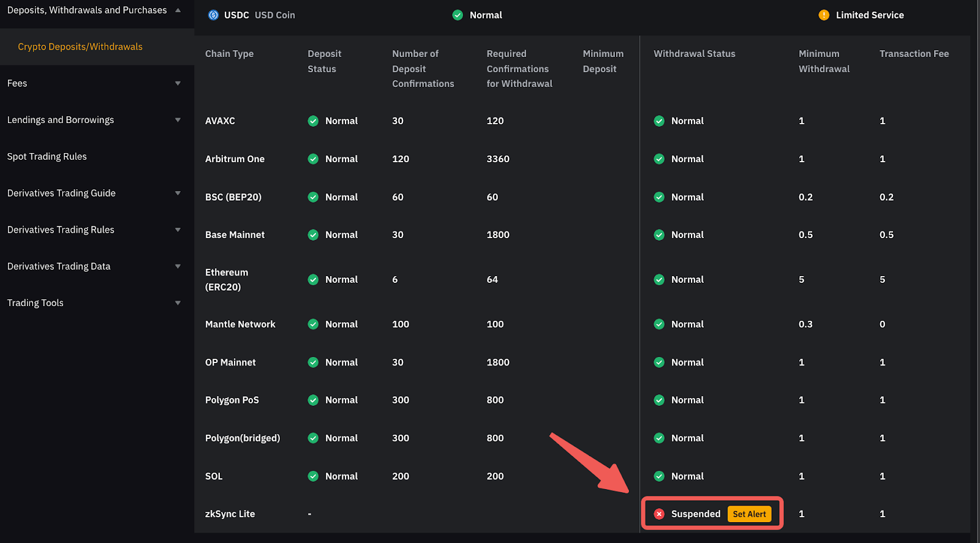
Task: Click AVAXC deposit status green check icon
Action: (313, 121)
